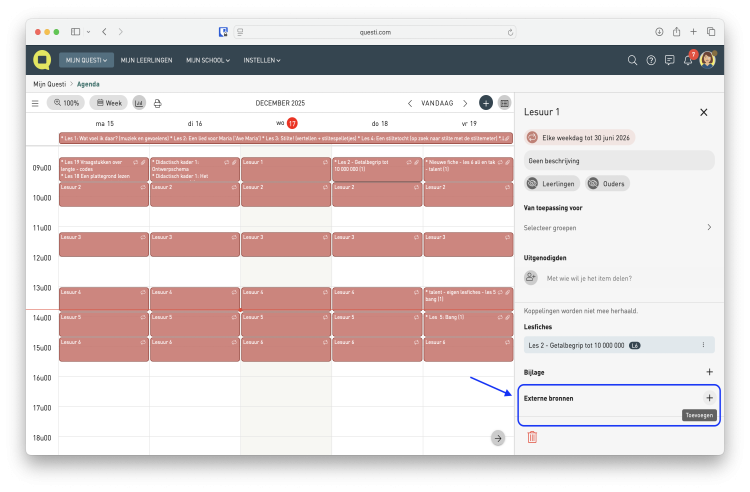This screenshot has height=492, width=750.
Task: Select day header vr 19
Action: 469,123
